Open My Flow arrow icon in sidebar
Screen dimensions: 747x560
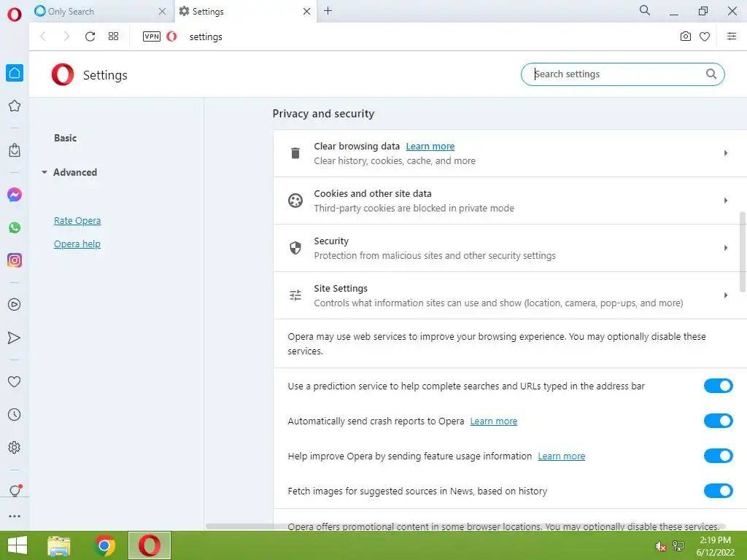coord(15,338)
